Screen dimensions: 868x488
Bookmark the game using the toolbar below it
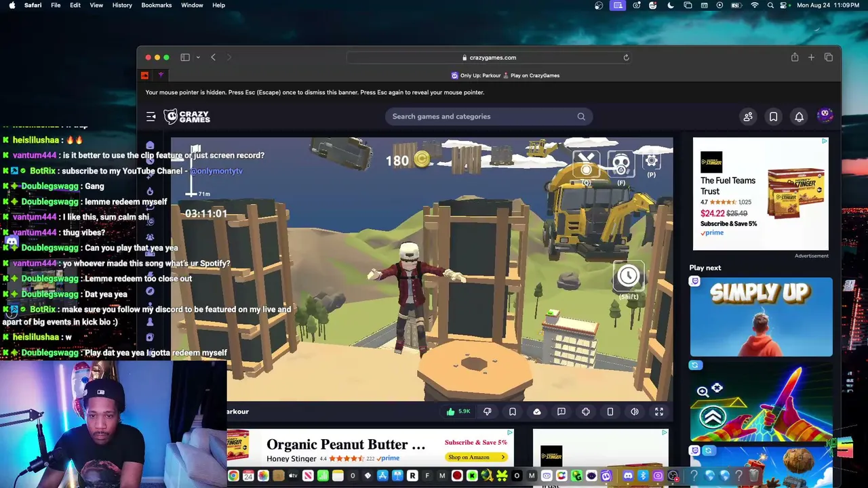[x=513, y=411]
